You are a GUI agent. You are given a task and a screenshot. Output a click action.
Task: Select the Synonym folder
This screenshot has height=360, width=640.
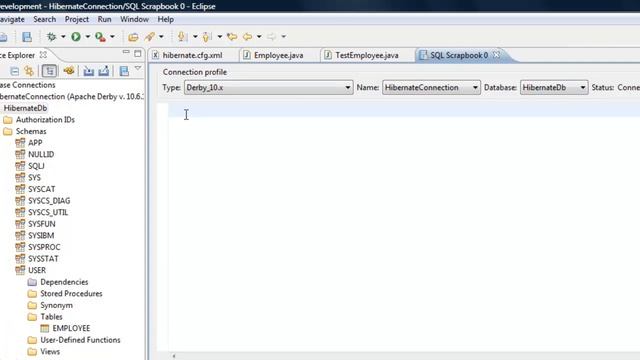56,305
